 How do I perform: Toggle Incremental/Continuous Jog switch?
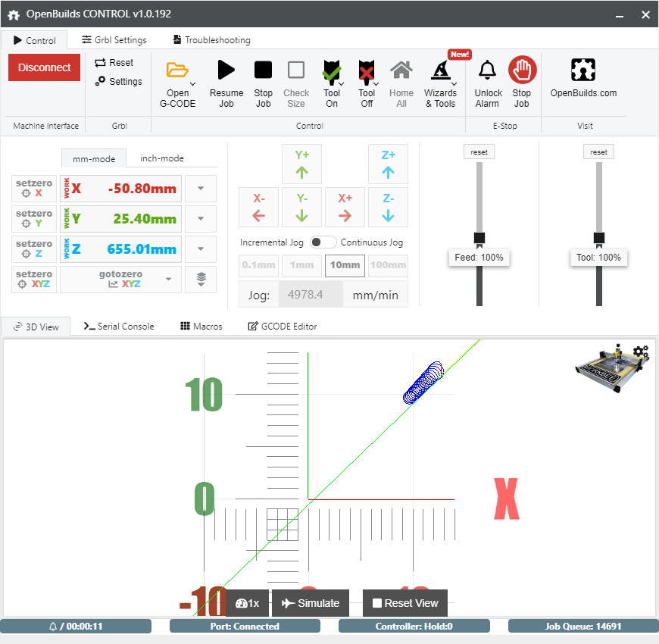[x=323, y=242]
